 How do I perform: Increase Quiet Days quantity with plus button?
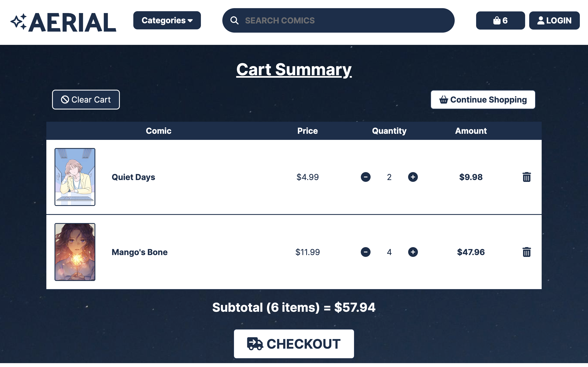[x=413, y=177]
